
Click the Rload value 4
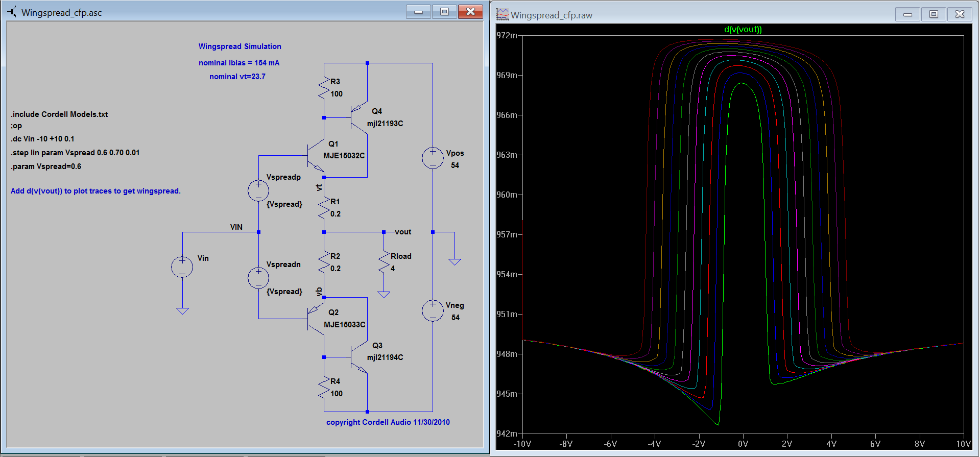pos(393,269)
